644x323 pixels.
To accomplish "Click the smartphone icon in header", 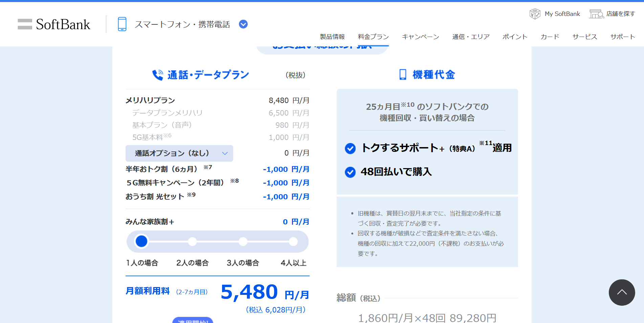I will (x=122, y=24).
